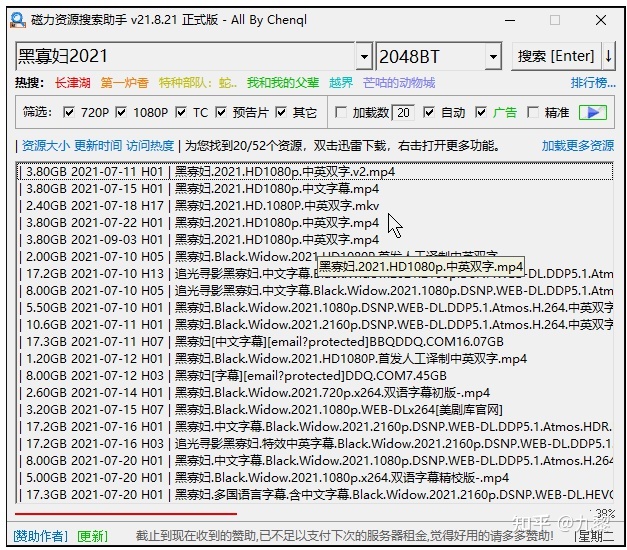Sort results by 更新时间
Image resolution: width=627 pixels, height=550 pixels.
(98, 146)
